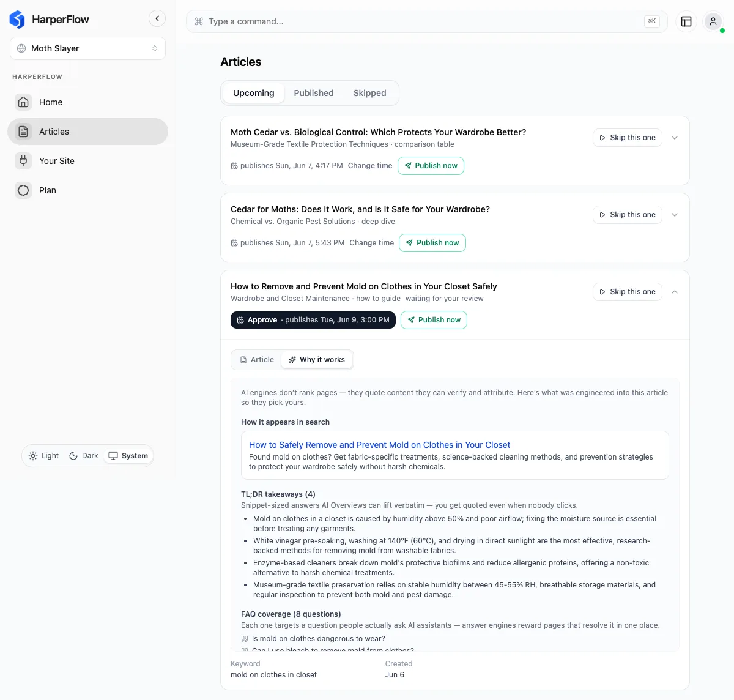This screenshot has height=700, width=734.
Task: Click 'Is mold on clothes dangerous to wear?' question
Action: pyautogui.click(x=319, y=639)
